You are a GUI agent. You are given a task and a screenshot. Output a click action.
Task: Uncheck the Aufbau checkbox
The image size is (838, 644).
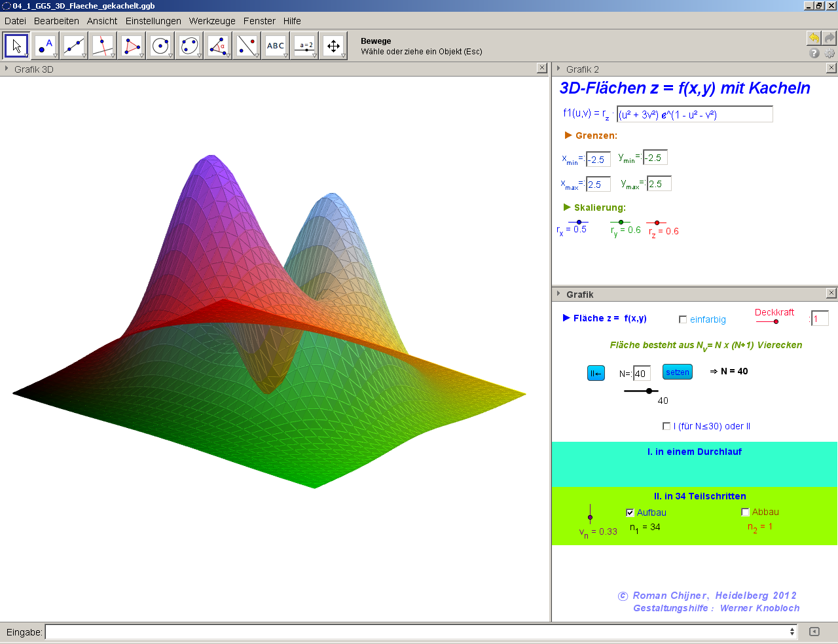tap(630, 512)
